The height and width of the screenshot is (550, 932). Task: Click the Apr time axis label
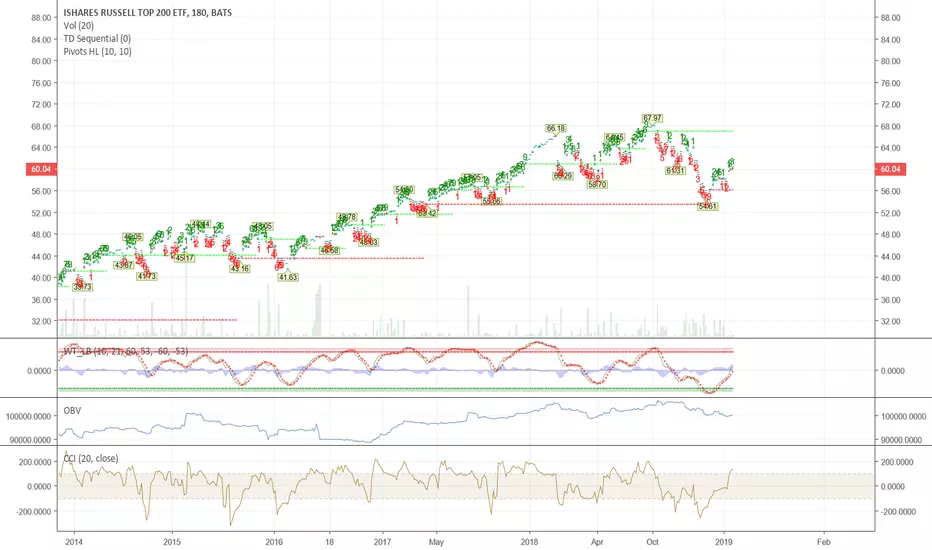[x=597, y=542]
